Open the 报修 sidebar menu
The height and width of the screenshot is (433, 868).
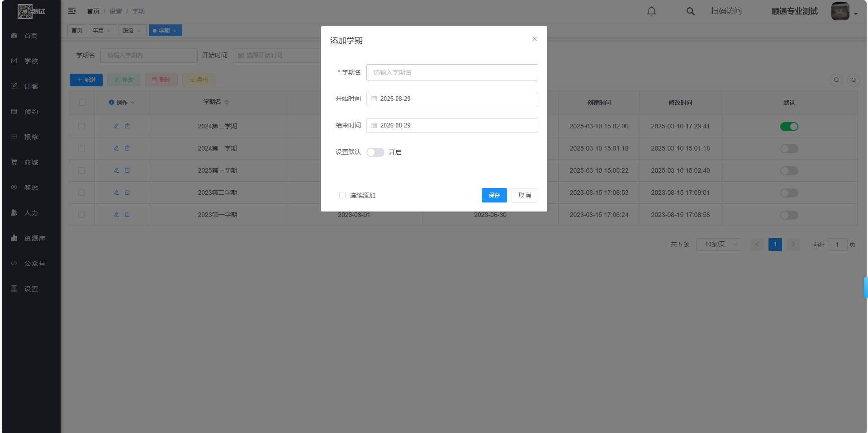[x=31, y=137]
